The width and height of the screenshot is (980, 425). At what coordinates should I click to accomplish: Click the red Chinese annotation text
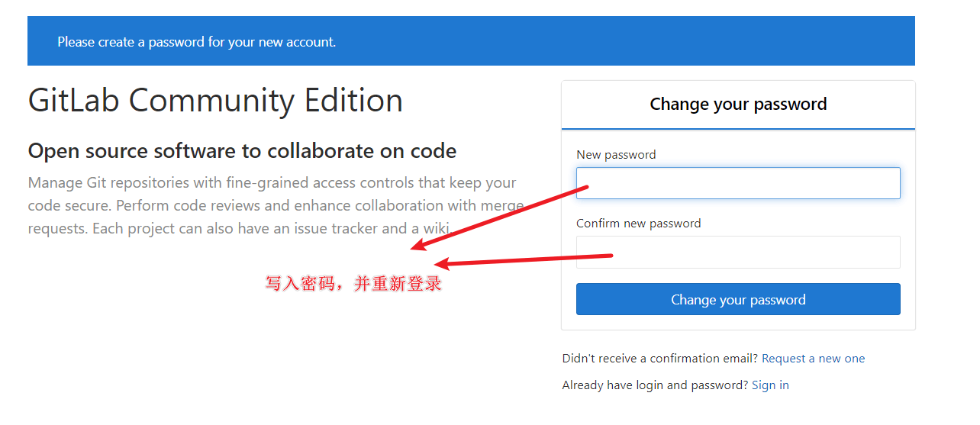tap(353, 284)
